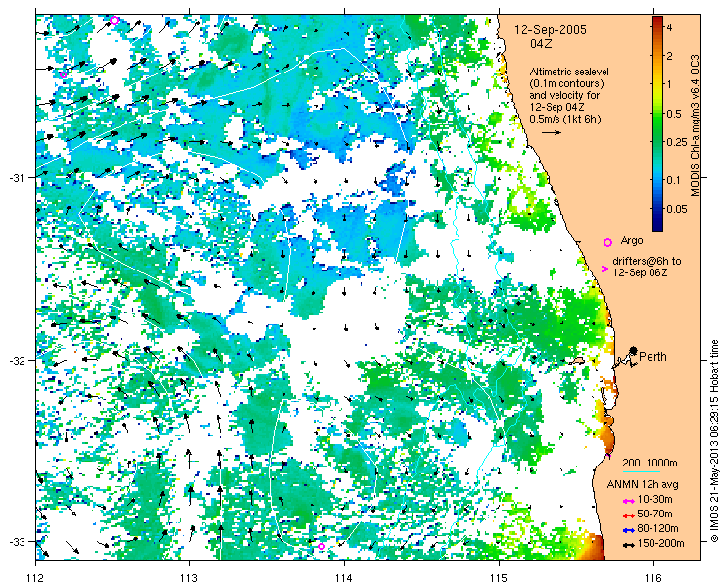The height and width of the screenshot is (588, 725).
Task: Click the colorbar tick label 0.5
Action: click(x=675, y=114)
